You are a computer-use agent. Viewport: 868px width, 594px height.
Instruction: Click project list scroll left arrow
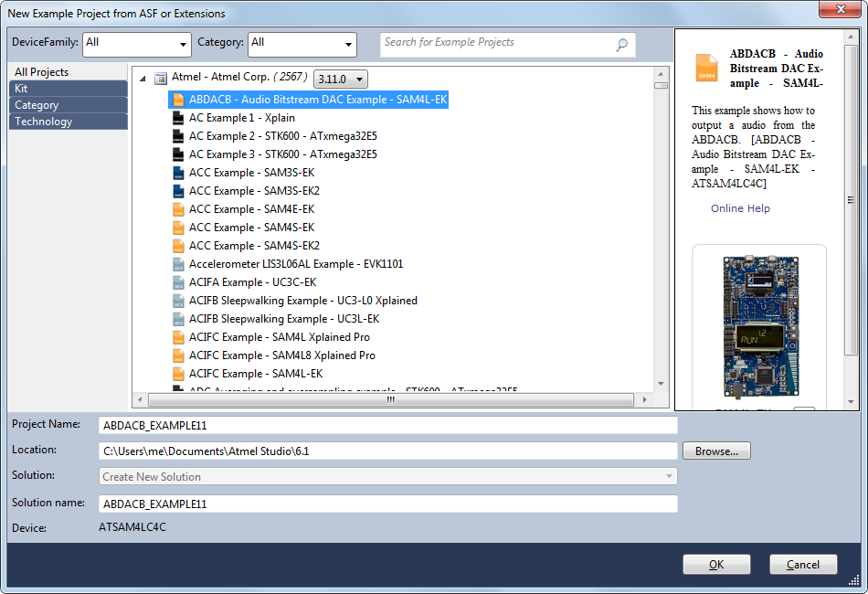pos(140,399)
